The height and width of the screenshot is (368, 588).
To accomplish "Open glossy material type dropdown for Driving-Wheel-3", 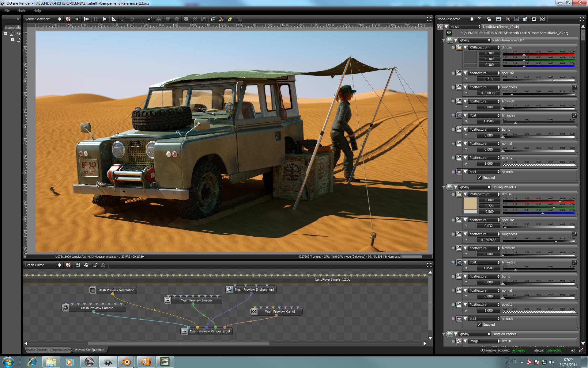I will [x=474, y=187].
